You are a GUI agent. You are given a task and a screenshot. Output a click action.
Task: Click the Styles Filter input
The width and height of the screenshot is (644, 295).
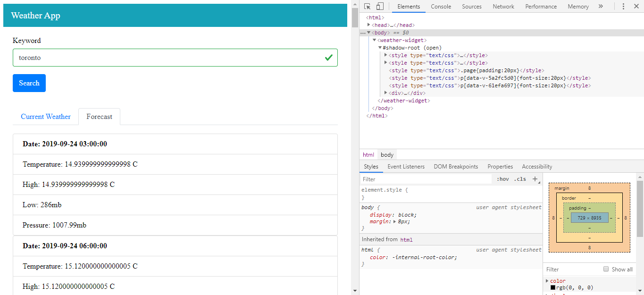point(426,179)
